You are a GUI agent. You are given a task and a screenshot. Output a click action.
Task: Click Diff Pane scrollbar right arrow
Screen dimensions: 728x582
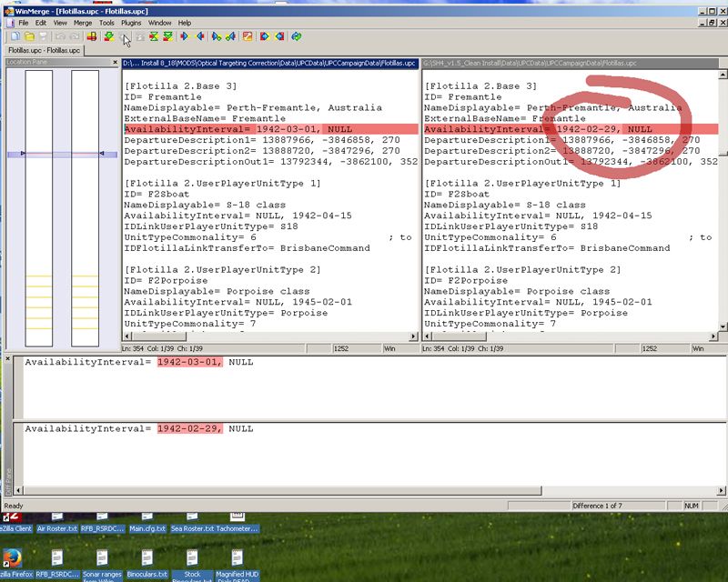[722, 490]
